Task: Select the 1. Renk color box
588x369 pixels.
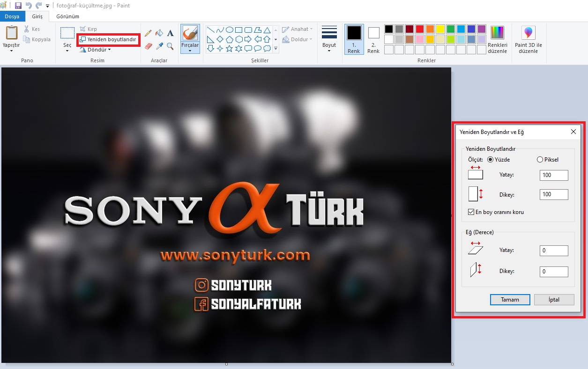Action: (354, 39)
